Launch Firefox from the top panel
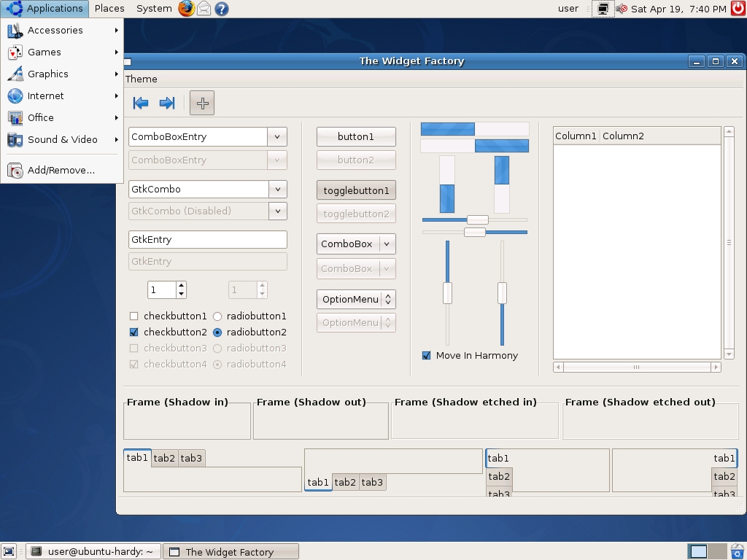This screenshot has height=560, width=747. point(186,9)
